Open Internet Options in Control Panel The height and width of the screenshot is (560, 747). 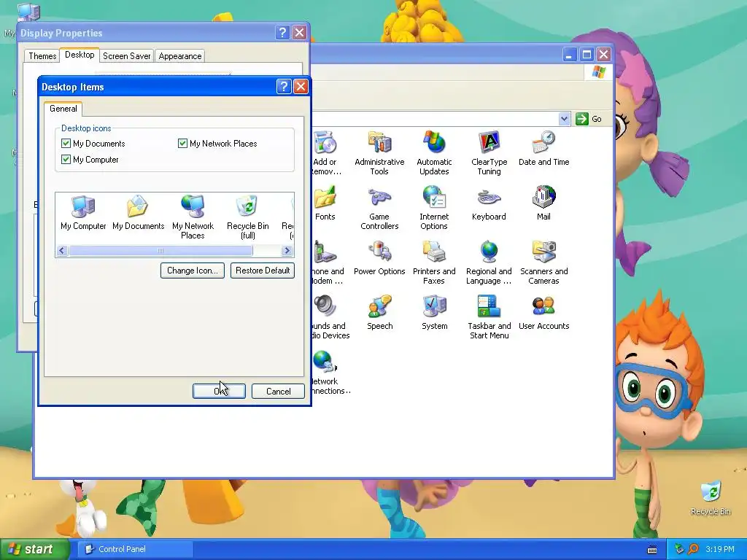click(434, 208)
